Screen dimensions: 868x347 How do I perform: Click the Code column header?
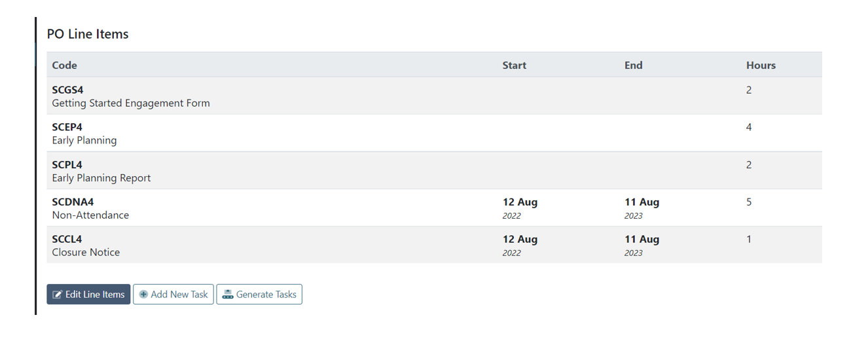[64, 65]
